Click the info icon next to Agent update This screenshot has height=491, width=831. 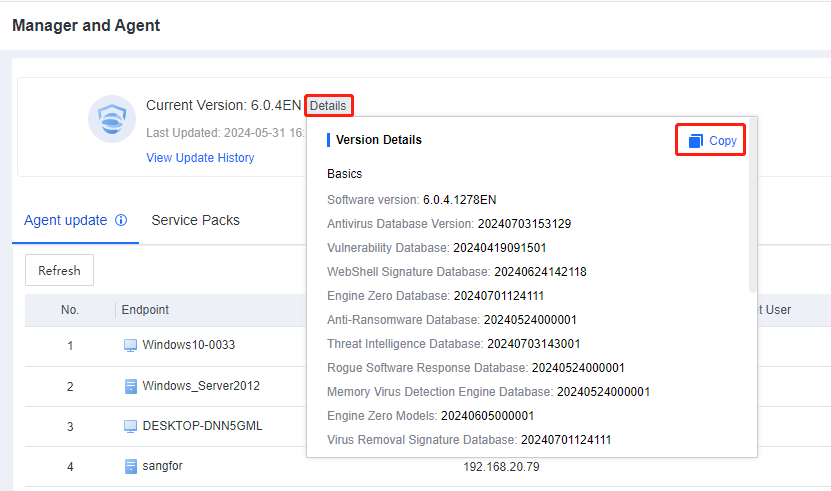(121, 220)
